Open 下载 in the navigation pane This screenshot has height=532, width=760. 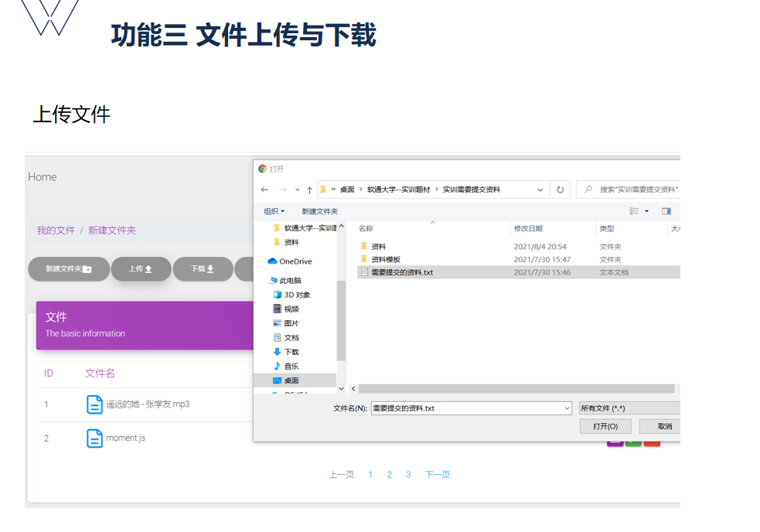(x=286, y=352)
